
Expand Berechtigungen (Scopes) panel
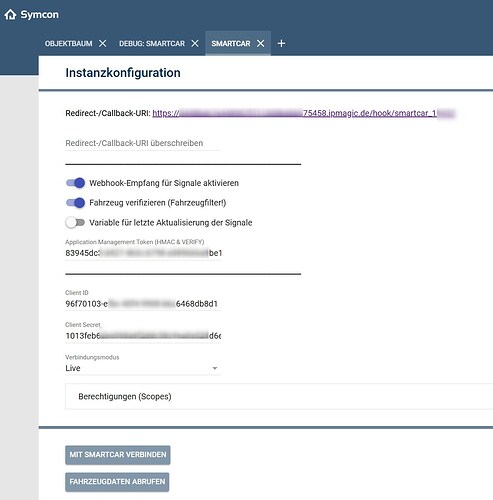point(279,396)
